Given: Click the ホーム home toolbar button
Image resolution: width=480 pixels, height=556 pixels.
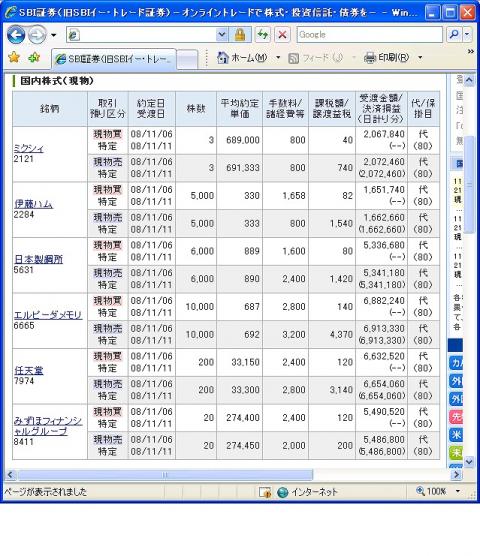Looking at the screenshot, I should [x=242, y=57].
